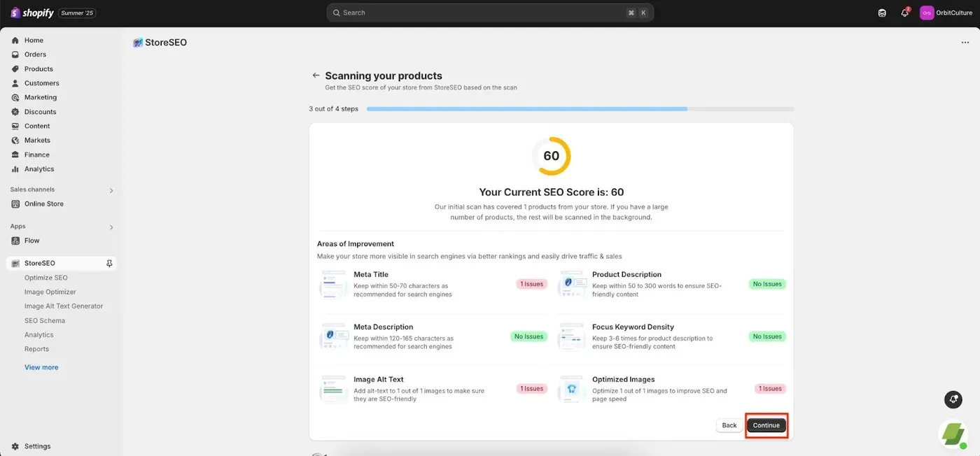Click the Content icon

pyautogui.click(x=15, y=126)
